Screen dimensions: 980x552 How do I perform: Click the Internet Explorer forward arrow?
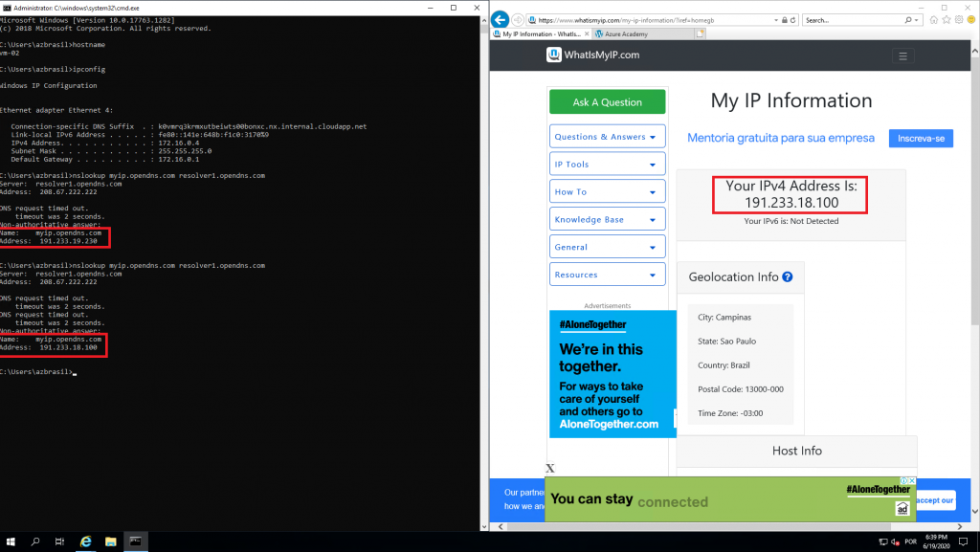(518, 20)
